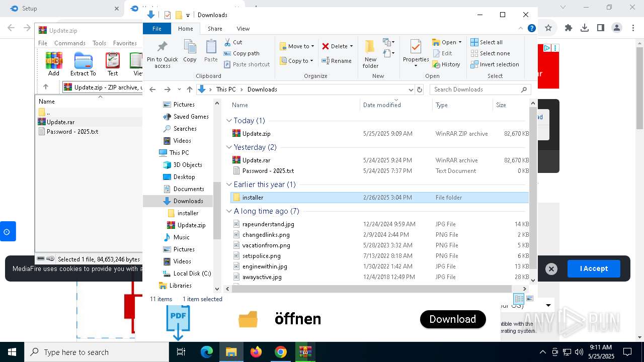644x362 pixels.
Task: Click the Cut scissors command
Action: coord(233,42)
